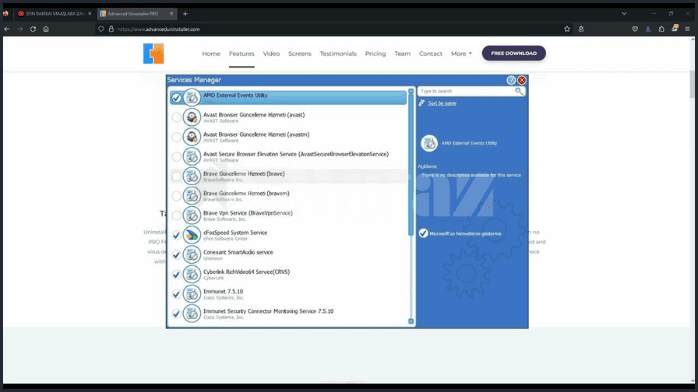The width and height of the screenshot is (698, 392).
Task: Click the Services Manager help icon
Action: point(511,80)
